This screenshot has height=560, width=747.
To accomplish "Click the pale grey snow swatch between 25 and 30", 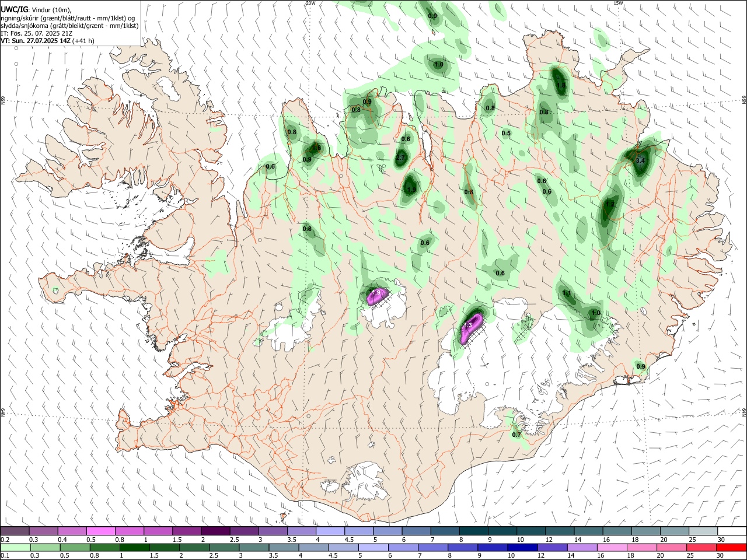I will click(x=703, y=531).
